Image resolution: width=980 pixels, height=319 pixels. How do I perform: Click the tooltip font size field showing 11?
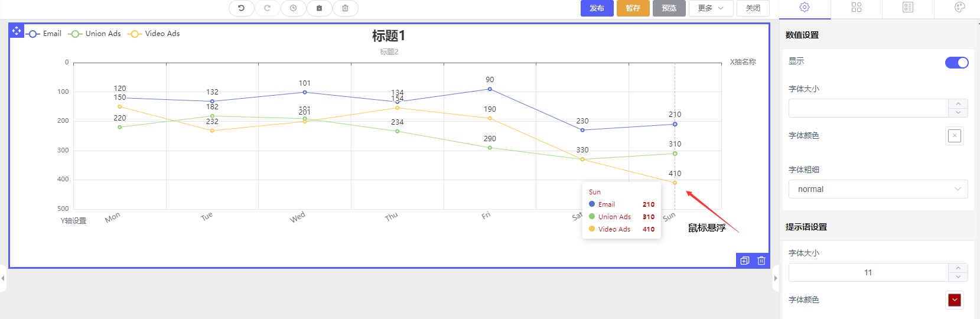point(868,272)
